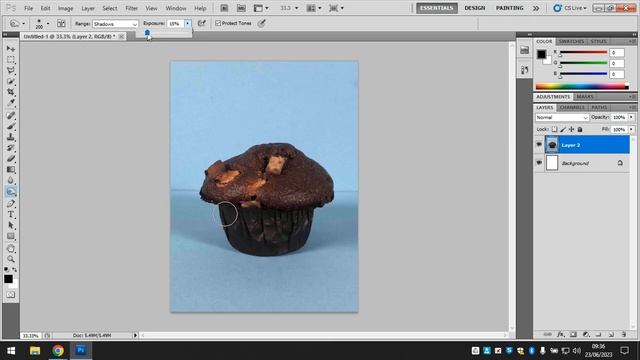This screenshot has width=640, height=360.
Task: Hide the Background layer eye
Action: pyautogui.click(x=539, y=163)
